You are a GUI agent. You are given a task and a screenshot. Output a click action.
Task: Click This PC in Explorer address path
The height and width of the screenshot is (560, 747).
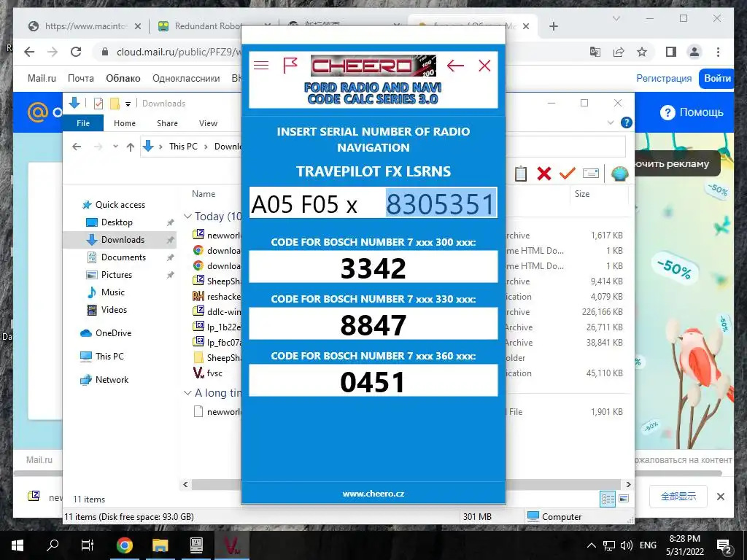pos(183,146)
